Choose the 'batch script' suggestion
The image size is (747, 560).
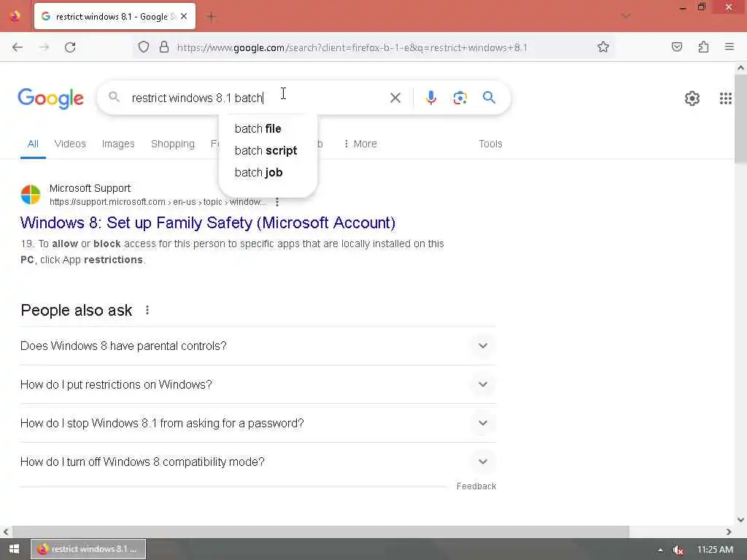266,150
